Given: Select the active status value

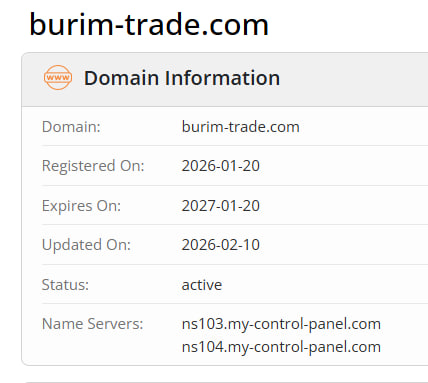Looking at the screenshot, I should point(202,285).
